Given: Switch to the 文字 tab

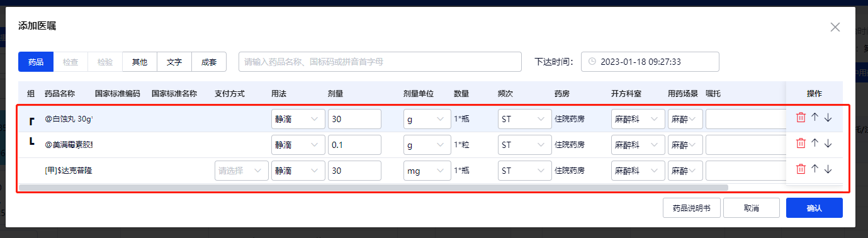Looking at the screenshot, I should coord(174,62).
